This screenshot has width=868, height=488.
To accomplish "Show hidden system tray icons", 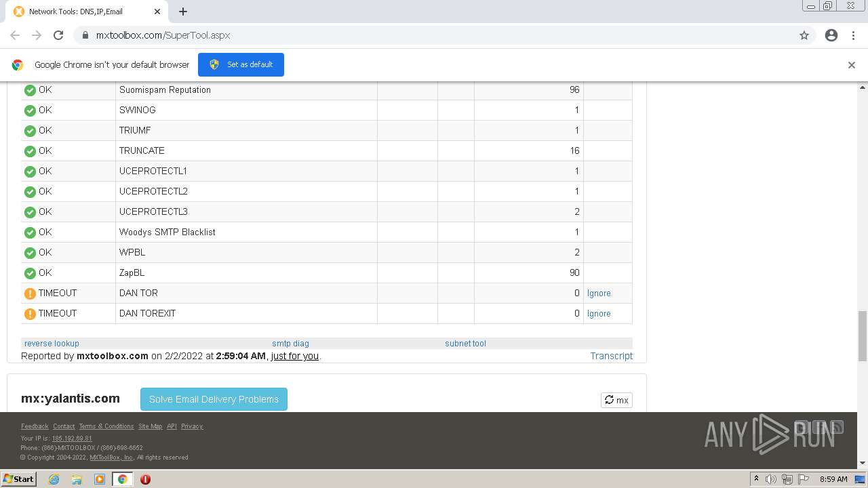I will pos(756,479).
